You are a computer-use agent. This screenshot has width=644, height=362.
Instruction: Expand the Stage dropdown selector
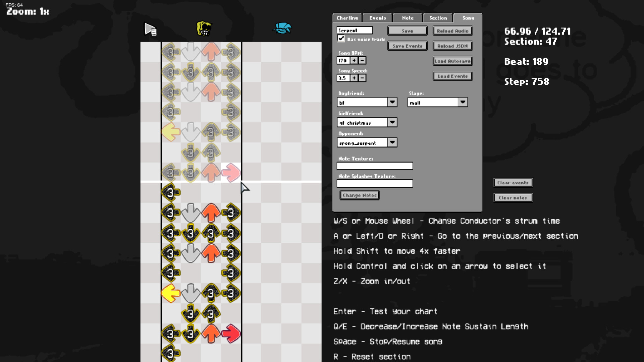[463, 102]
